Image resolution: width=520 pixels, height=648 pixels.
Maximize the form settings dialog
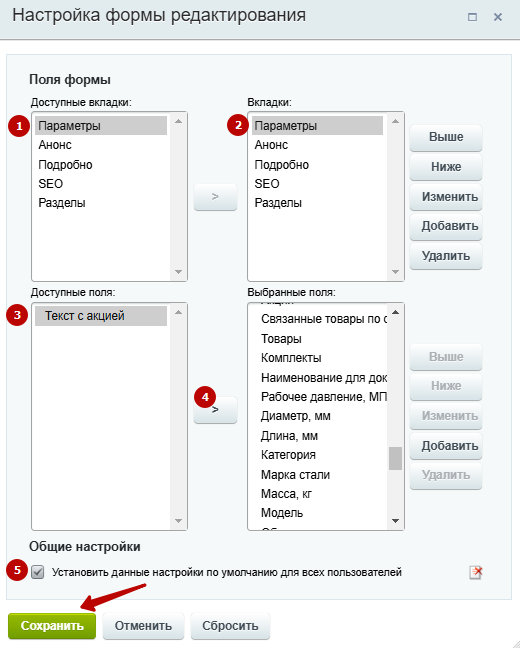click(x=472, y=17)
